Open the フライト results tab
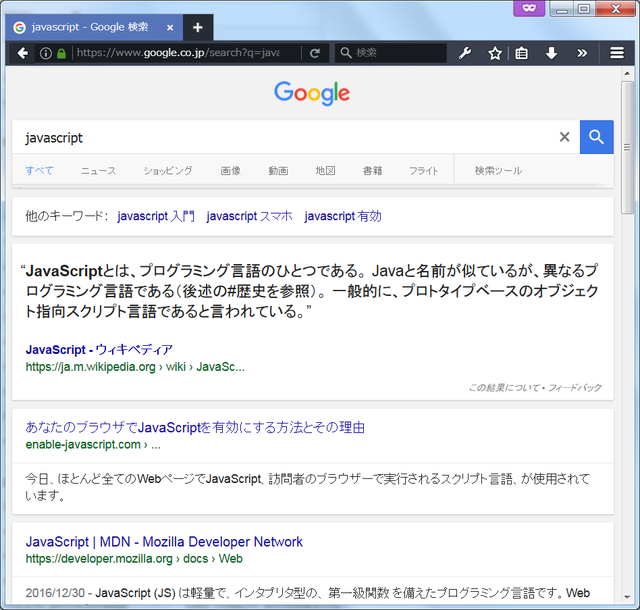Screen dimensions: 640x610 click(424, 171)
